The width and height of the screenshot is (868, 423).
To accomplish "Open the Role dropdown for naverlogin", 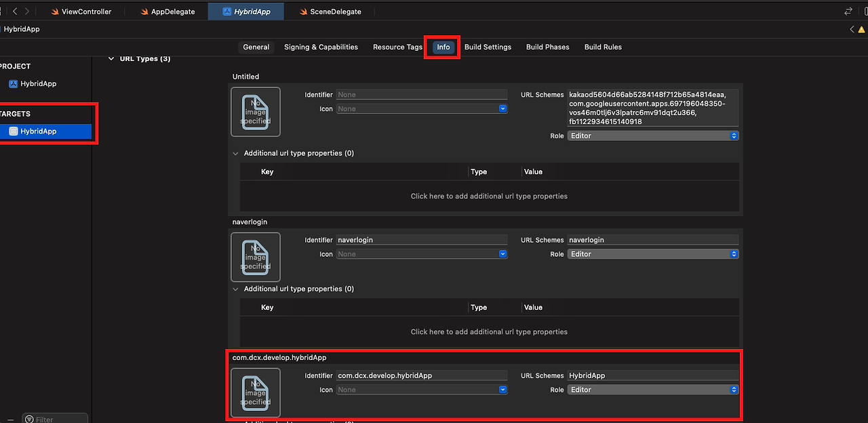I will [x=652, y=254].
